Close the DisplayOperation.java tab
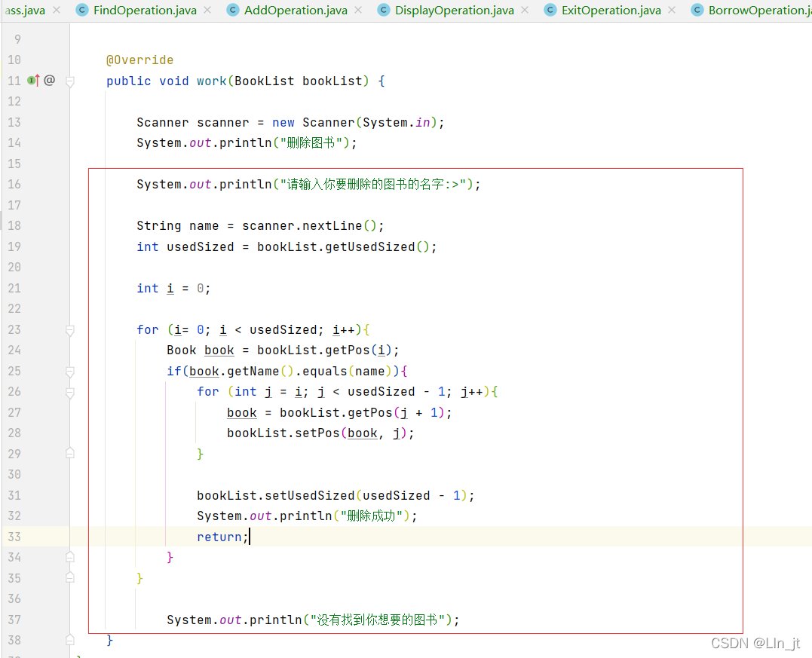The image size is (812, 658). (x=525, y=10)
